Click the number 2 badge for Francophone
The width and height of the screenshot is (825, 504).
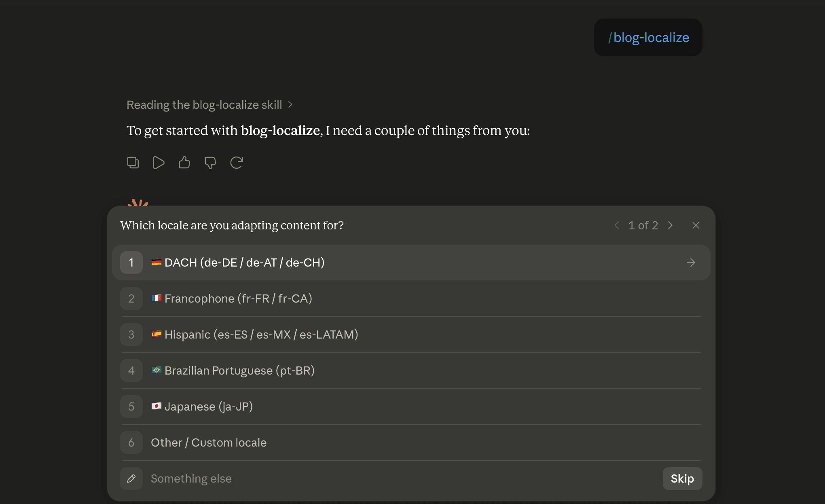click(131, 299)
